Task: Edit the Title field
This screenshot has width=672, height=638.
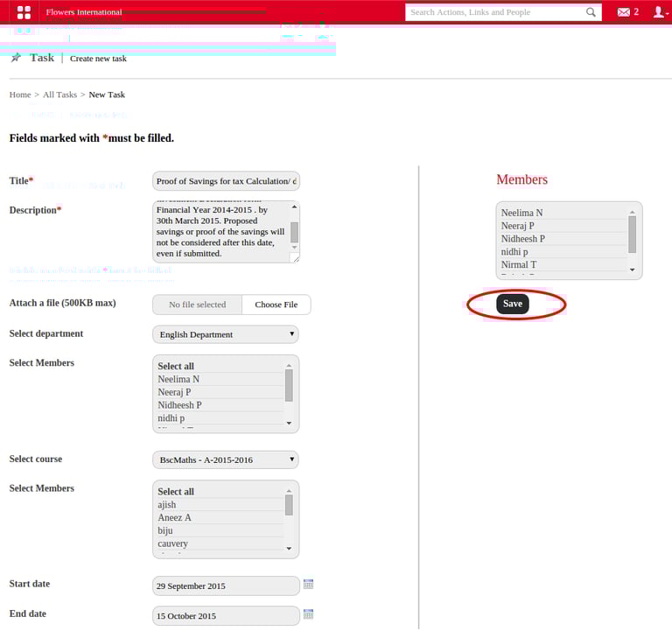Action: (x=227, y=181)
